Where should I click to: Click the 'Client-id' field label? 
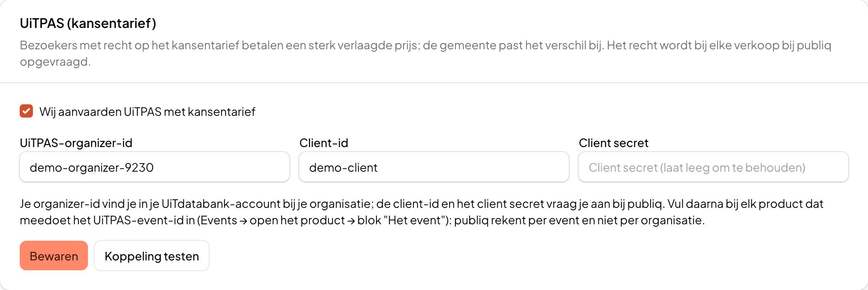point(324,143)
